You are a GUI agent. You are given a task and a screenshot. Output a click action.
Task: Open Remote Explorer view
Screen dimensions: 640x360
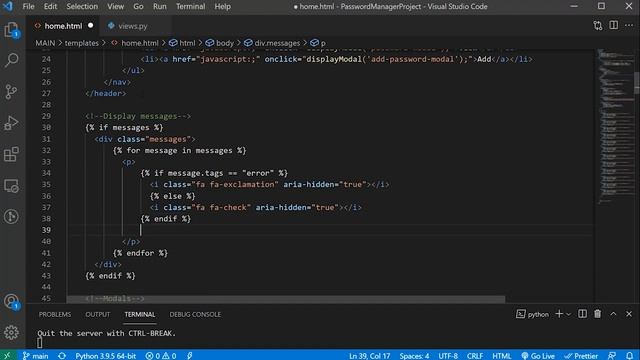(11, 186)
